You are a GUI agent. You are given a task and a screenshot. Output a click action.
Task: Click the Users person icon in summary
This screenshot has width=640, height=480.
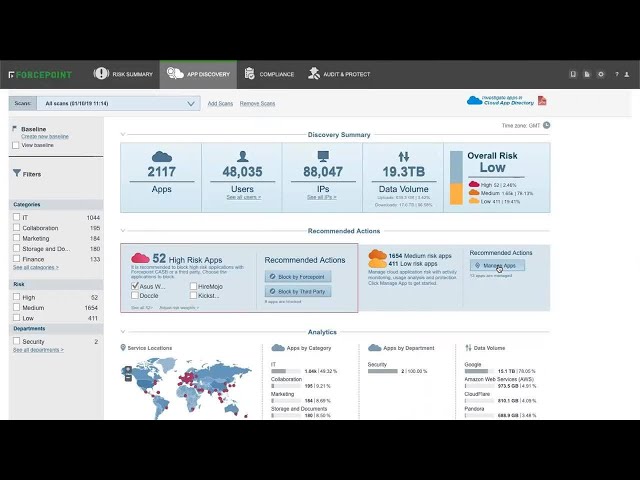[242, 156]
